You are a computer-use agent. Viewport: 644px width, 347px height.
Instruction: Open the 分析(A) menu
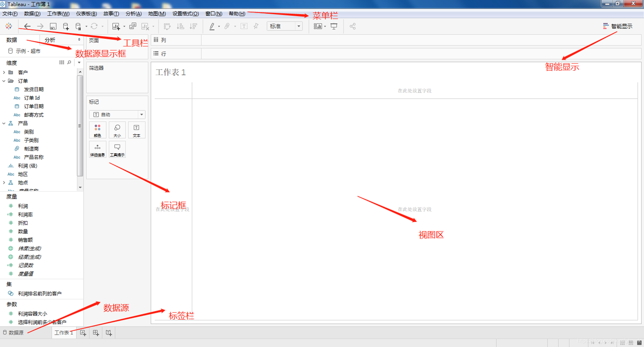pos(134,14)
